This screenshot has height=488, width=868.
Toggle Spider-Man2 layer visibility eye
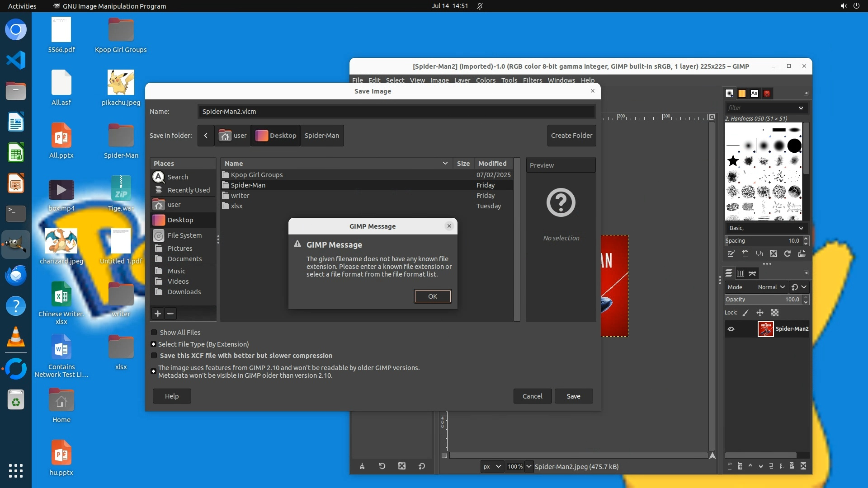point(731,329)
